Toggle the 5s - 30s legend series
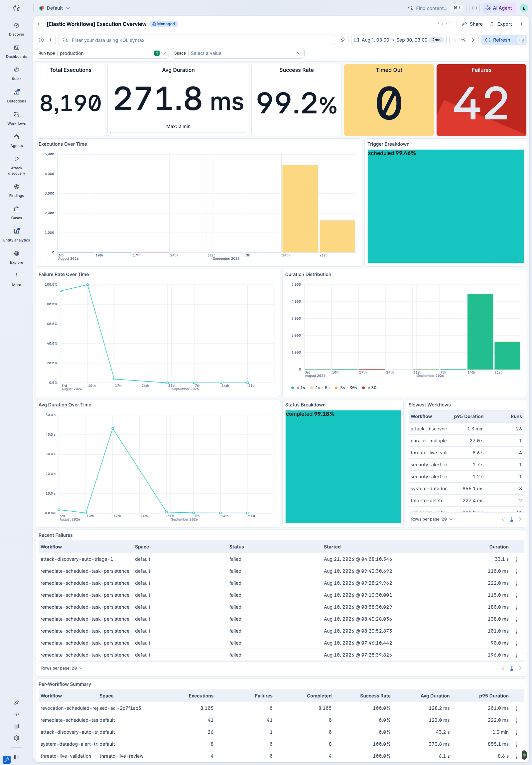Screen dimensions: 532x765 pyautogui.click(x=345, y=388)
